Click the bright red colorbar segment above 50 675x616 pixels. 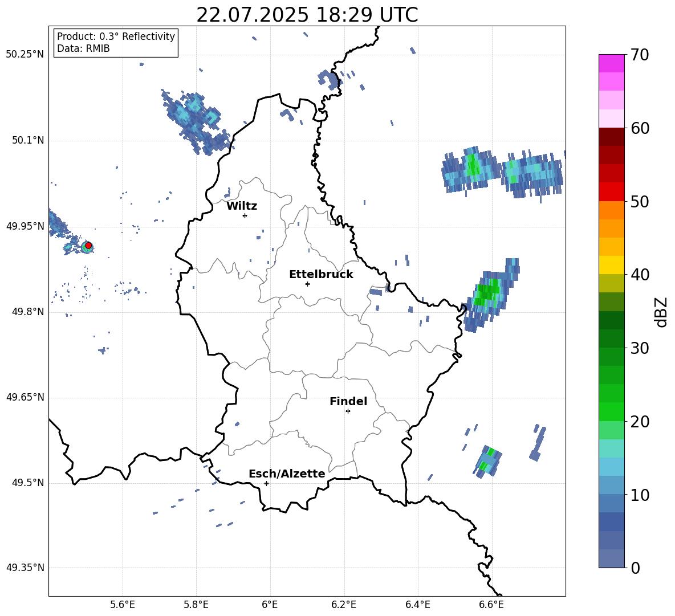point(612,192)
